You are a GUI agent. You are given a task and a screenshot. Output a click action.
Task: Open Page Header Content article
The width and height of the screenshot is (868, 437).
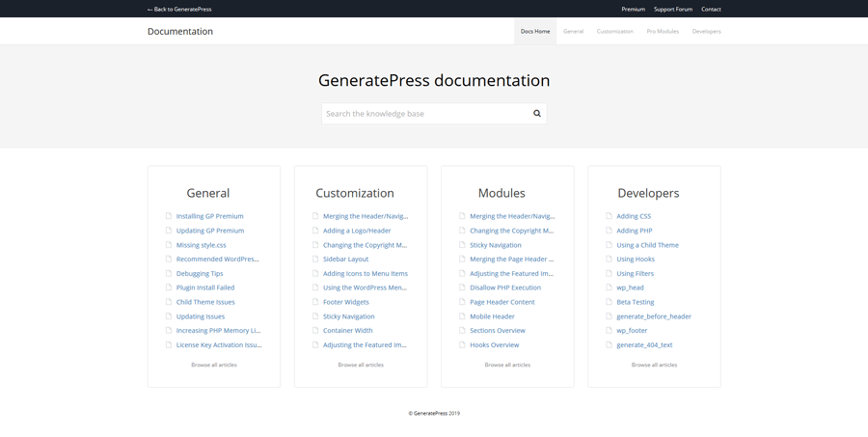tap(502, 302)
